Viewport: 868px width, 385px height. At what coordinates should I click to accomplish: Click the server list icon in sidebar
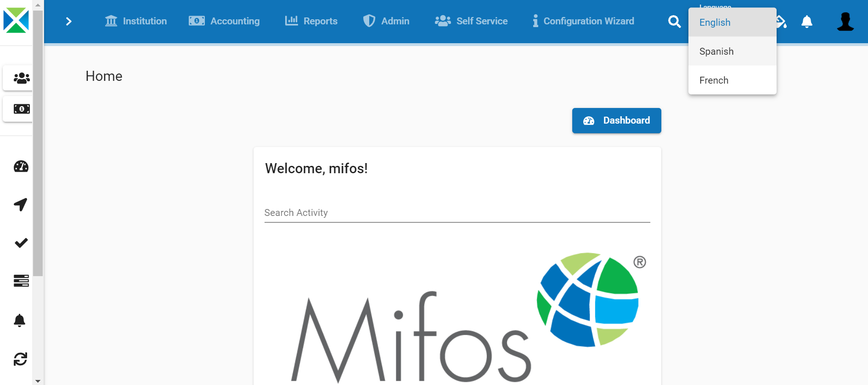21,281
